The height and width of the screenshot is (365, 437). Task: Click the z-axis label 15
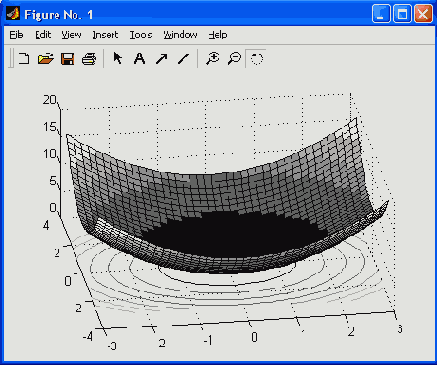[50, 127]
